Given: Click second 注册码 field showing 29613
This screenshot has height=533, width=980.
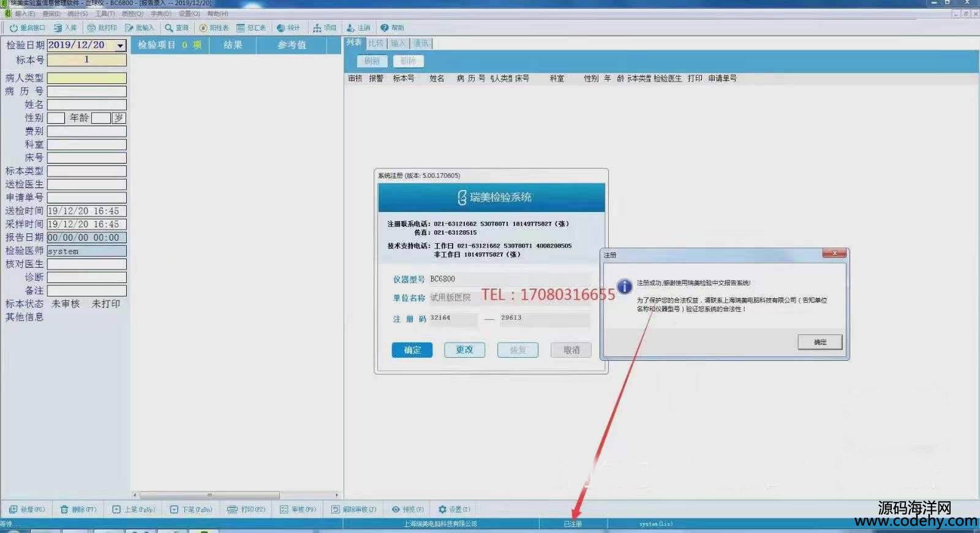Looking at the screenshot, I should [545, 319].
